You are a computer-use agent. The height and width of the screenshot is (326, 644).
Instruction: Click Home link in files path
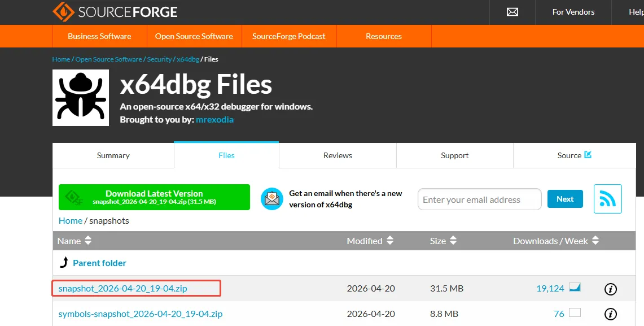[x=70, y=221]
